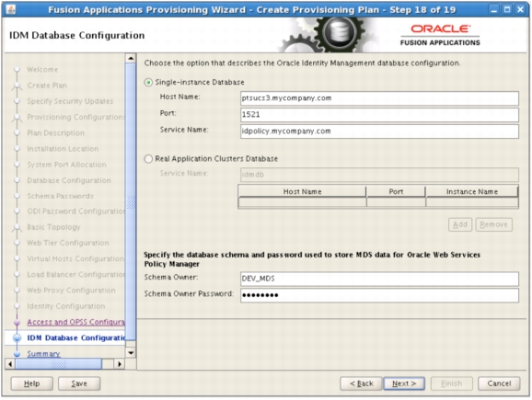Image resolution: width=532 pixels, height=400 pixels.
Task: Click the Save button
Action: (79, 383)
